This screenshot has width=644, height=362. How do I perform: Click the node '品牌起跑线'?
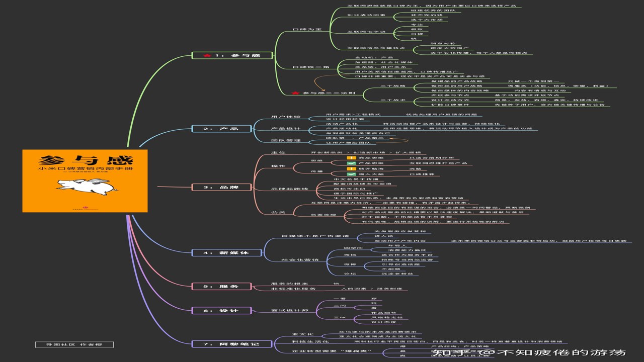pos(289,189)
